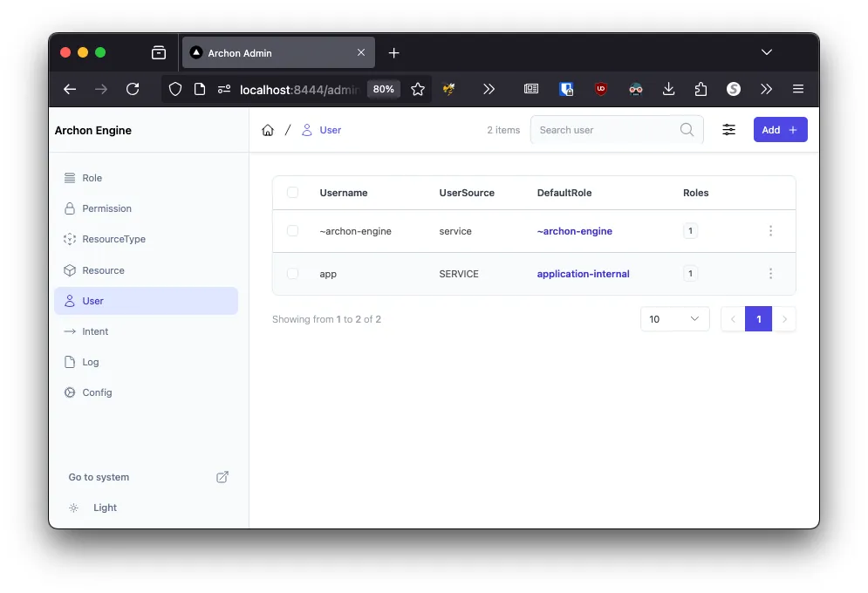Click the Roles column header
Viewport: 868px width, 593px height.
click(x=695, y=193)
